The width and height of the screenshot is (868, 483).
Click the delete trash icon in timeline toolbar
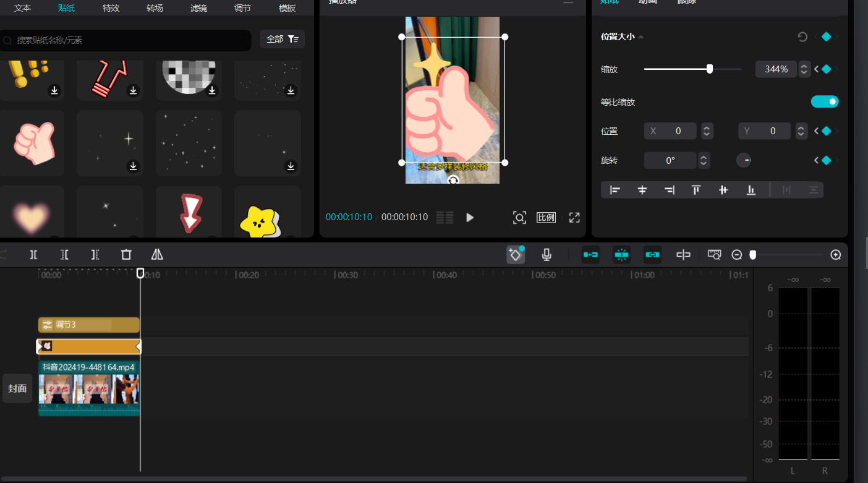pyautogui.click(x=126, y=254)
